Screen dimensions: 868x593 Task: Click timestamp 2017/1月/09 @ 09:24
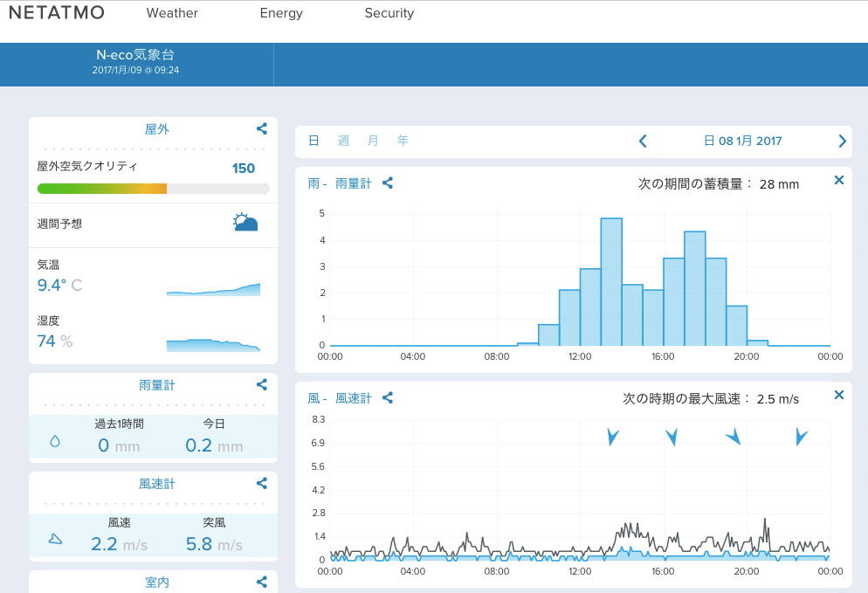coord(135,70)
